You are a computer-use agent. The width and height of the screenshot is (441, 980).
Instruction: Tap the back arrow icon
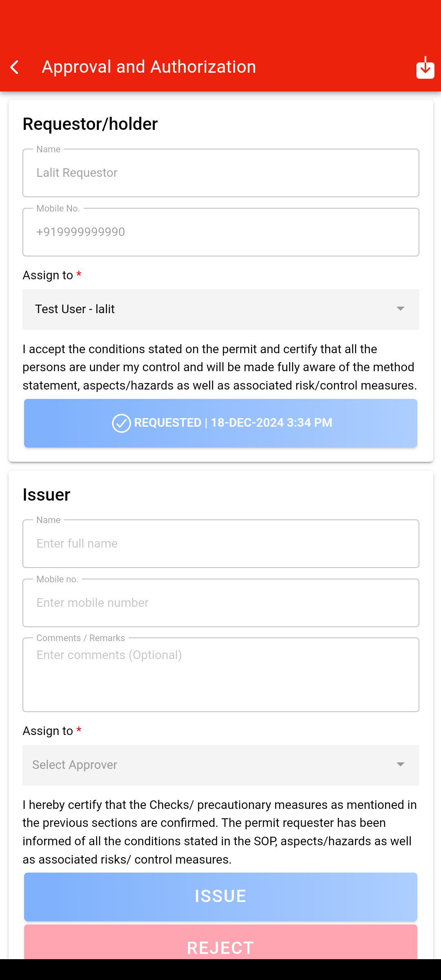pyautogui.click(x=15, y=67)
